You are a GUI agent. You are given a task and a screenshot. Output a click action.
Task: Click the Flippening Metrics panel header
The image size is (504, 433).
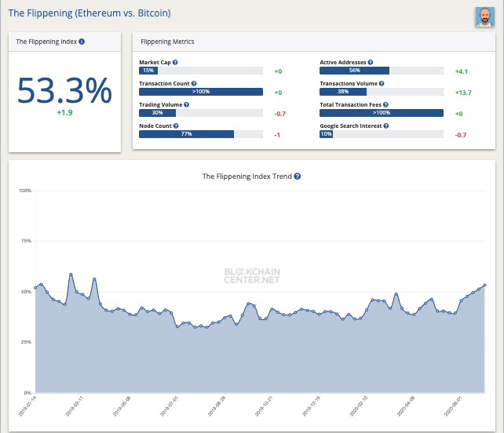pyautogui.click(x=166, y=42)
